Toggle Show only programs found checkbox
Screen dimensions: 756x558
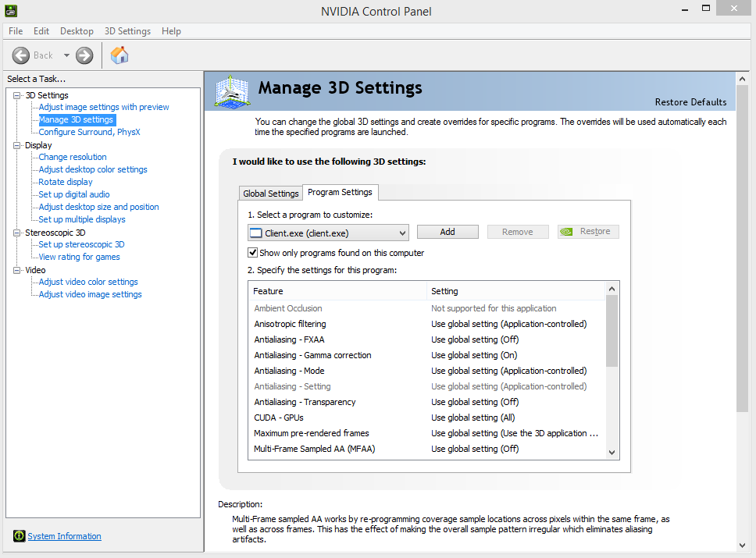click(x=253, y=253)
